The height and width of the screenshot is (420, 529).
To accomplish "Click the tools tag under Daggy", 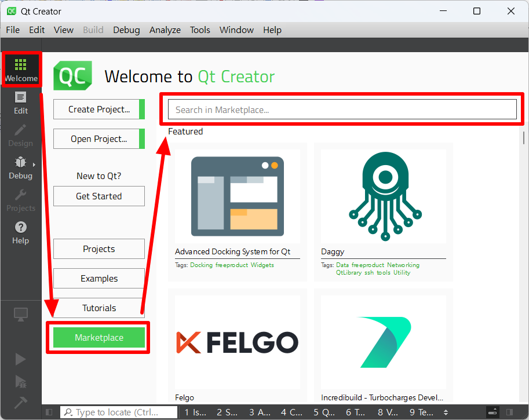I will point(383,273).
